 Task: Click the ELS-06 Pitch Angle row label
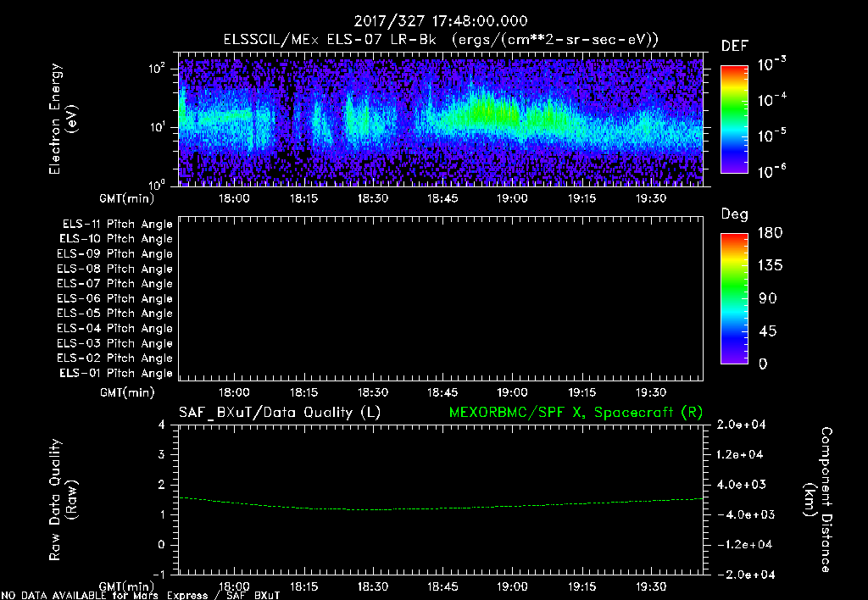[x=114, y=299]
